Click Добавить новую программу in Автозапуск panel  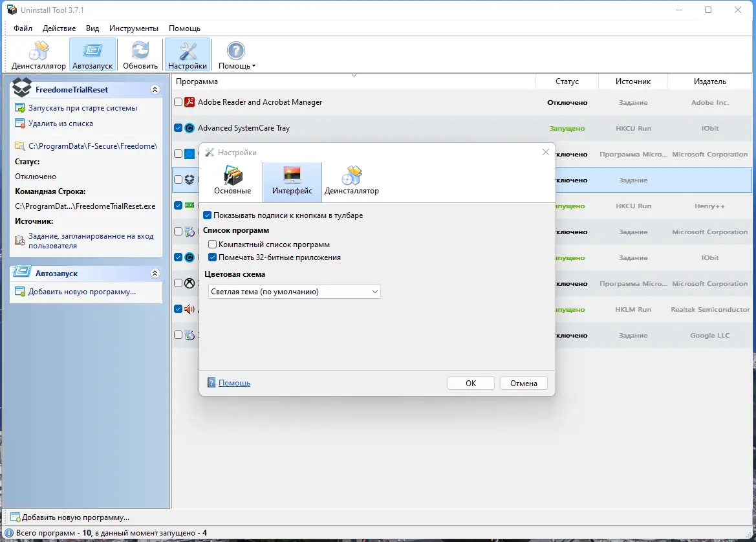point(82,292)
